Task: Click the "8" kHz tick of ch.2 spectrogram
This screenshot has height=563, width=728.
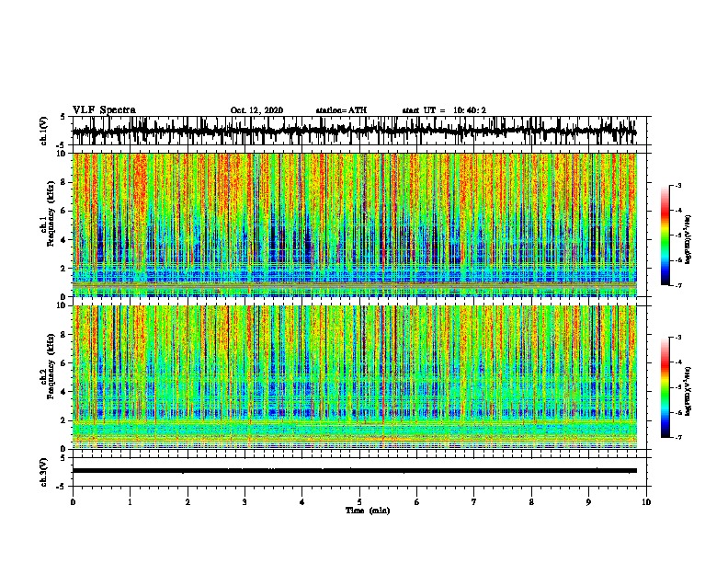Action: [x=64, y=335]
